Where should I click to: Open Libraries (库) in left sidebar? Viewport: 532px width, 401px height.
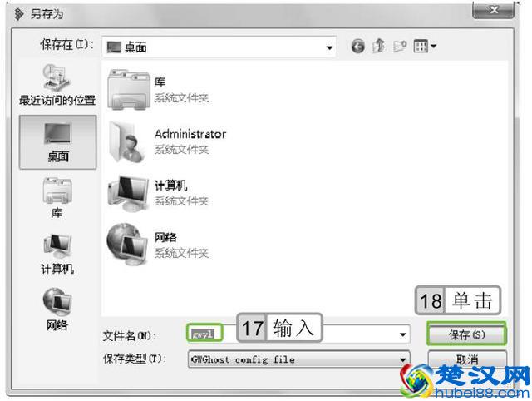(57, 198)
